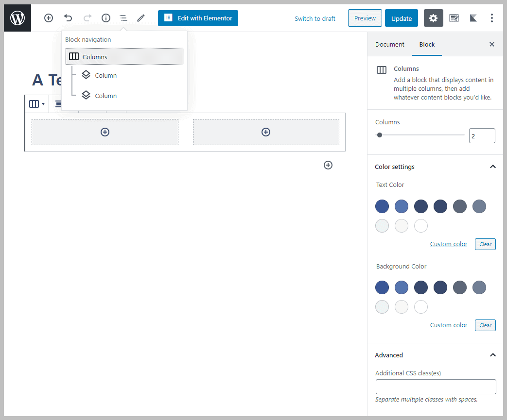Viewport: 507px width, 420px height.
Task: Open Content structure info icon
Action: 105,18
